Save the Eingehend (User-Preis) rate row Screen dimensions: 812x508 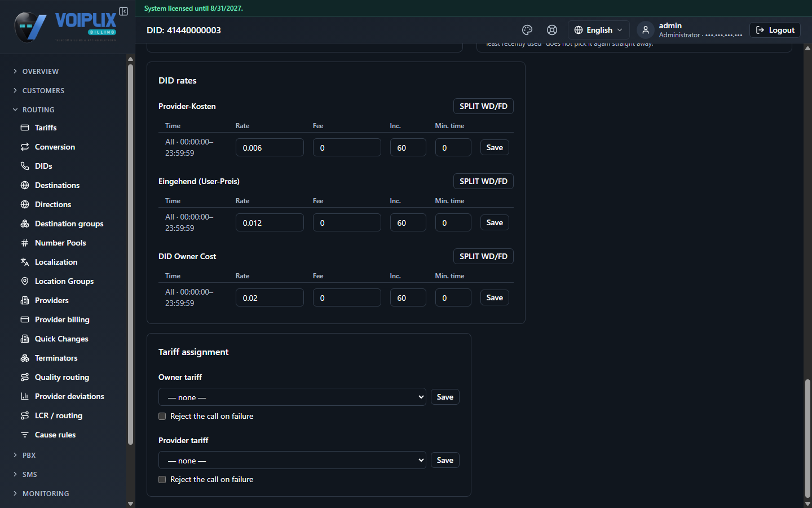coord(495,222)
